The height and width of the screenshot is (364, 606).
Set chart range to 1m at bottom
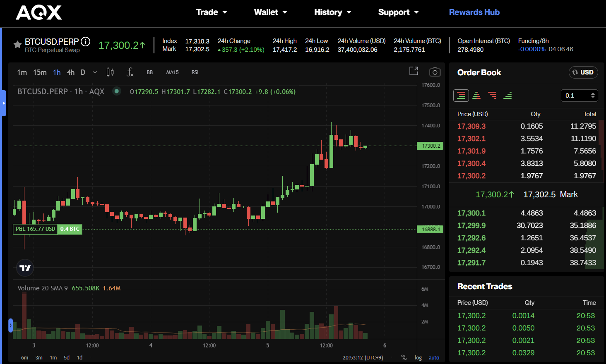pyautogui.click(x=53, y=358)
